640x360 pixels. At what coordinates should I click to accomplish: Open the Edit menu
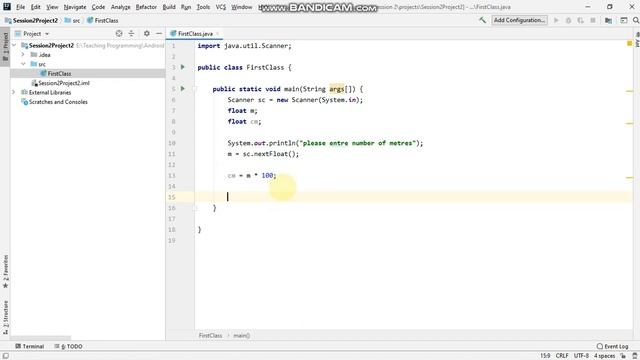[36, 7]
